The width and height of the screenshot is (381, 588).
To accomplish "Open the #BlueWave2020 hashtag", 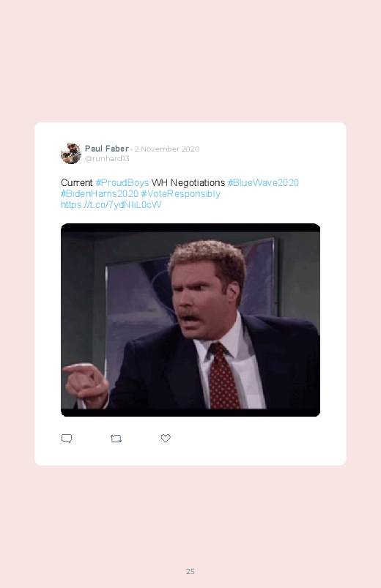I will 263,182.
